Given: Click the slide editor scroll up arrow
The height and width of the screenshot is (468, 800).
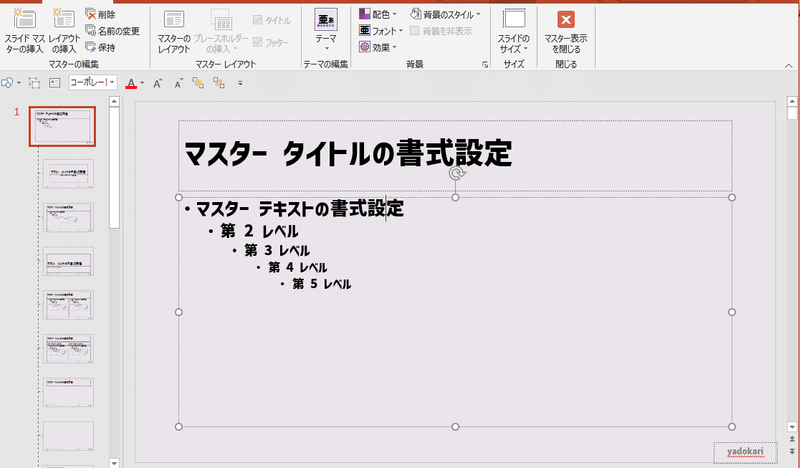Looking at the screenshot, I should (792, 101).
